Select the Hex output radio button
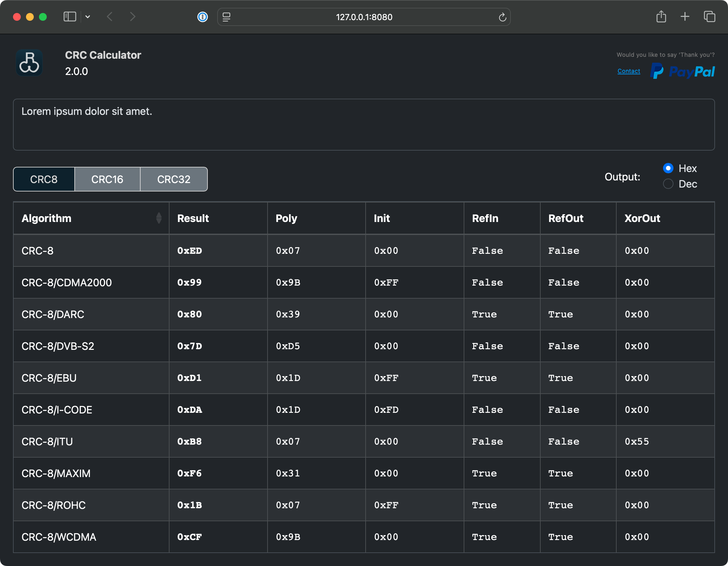 click(x=668, y=168)
